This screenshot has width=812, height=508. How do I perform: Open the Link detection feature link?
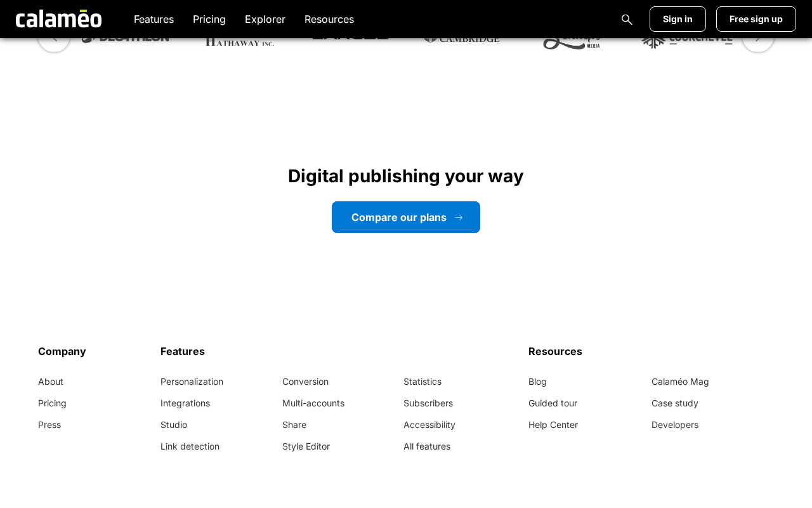tap(190, 446)
